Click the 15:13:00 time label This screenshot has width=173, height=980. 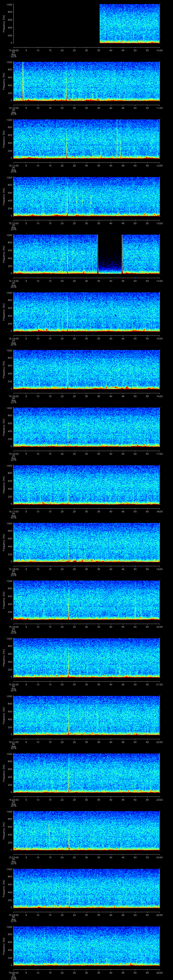[13, 281]
